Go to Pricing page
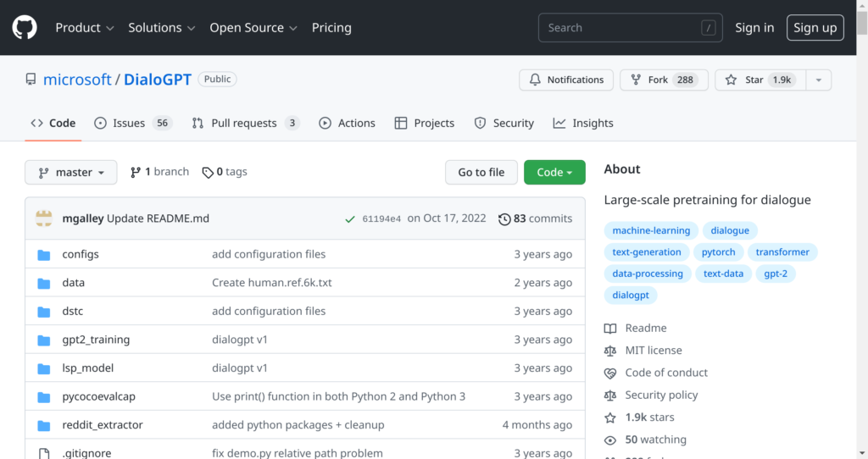Image resolution: width=868 pixels, height=459 pixels. (x=331, y=28)
